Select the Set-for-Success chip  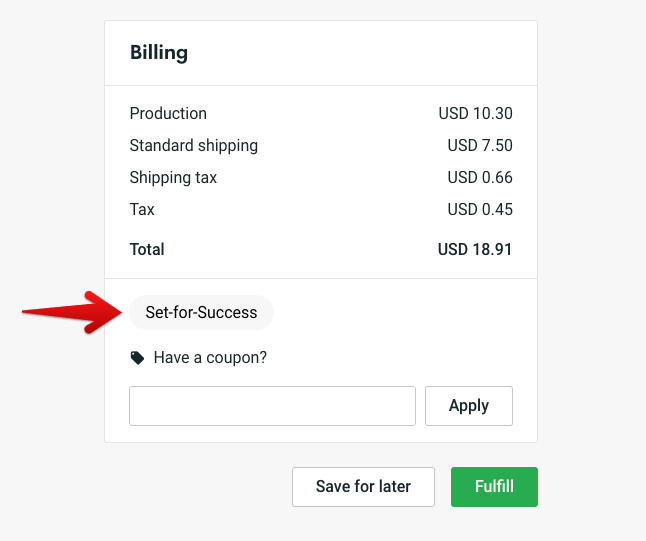pyautogui.click(x=201, y=312)
